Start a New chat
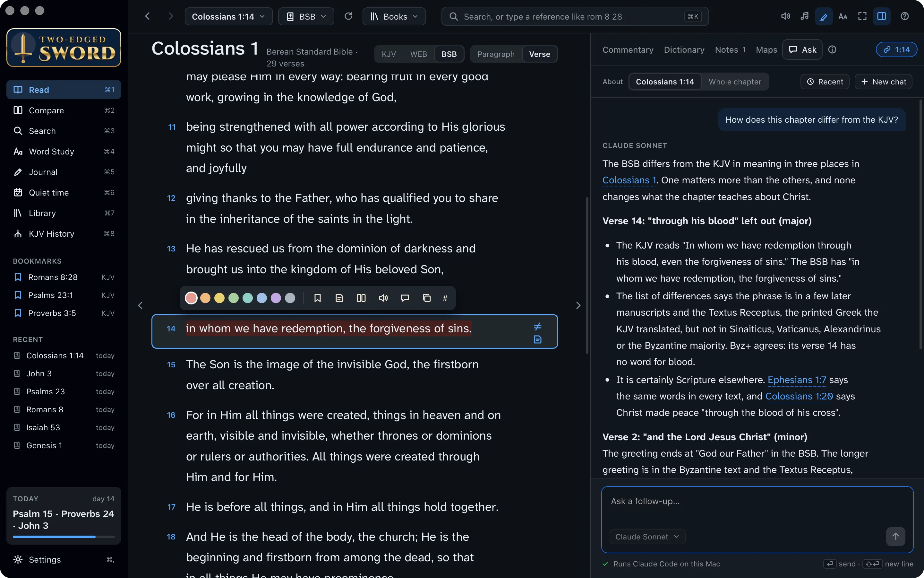This screenshot has height=578, width=924. (x=884, y=82)
